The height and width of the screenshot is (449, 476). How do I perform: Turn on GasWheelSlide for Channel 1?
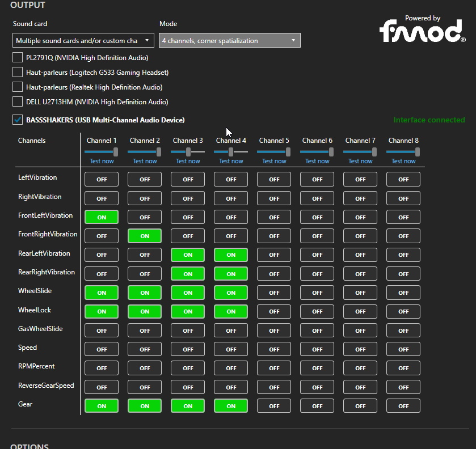(102, 331)
